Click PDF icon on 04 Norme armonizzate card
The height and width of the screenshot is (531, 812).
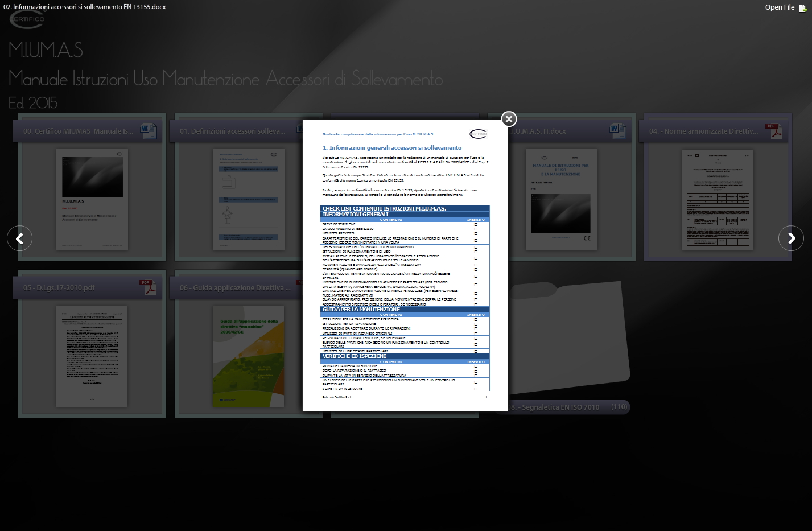coord(773,130)
